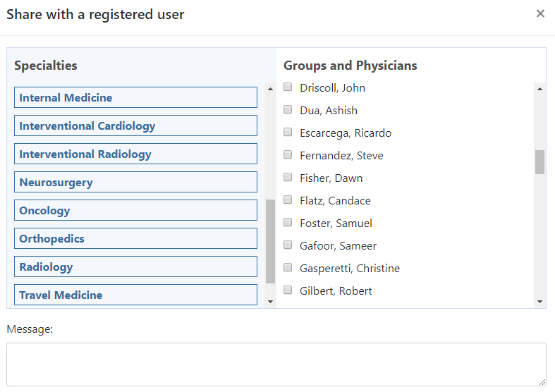
Task: Choose the Orthopedics specialty
Action: pos(135,239)
